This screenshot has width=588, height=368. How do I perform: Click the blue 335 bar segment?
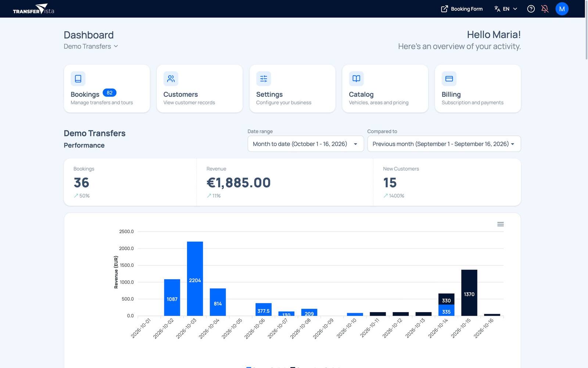coord(446,310)
